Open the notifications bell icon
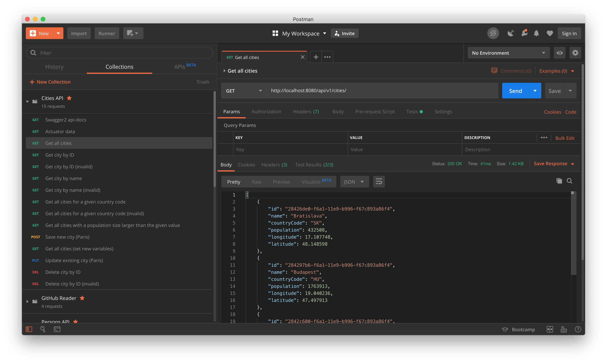607x364 pixels. (536, 33)
